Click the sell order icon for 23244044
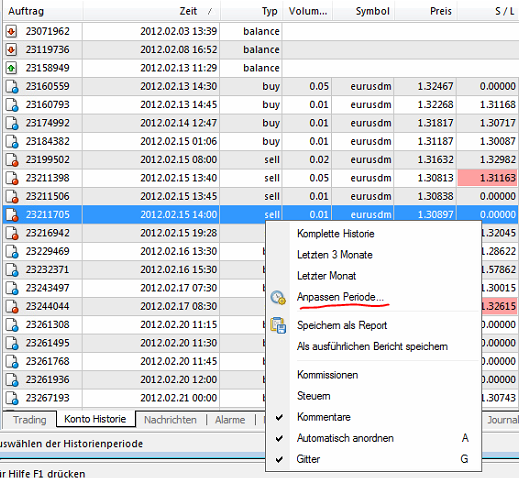The height and width of the screenshot is (478, 519). point(12,307)
